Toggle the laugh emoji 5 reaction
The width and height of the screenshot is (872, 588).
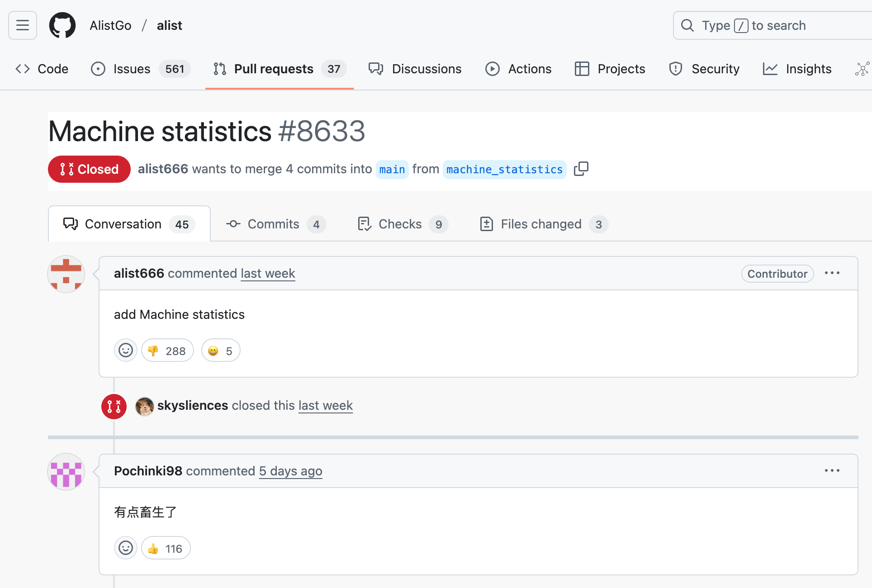pyautogui.click(x=221, y=351)
